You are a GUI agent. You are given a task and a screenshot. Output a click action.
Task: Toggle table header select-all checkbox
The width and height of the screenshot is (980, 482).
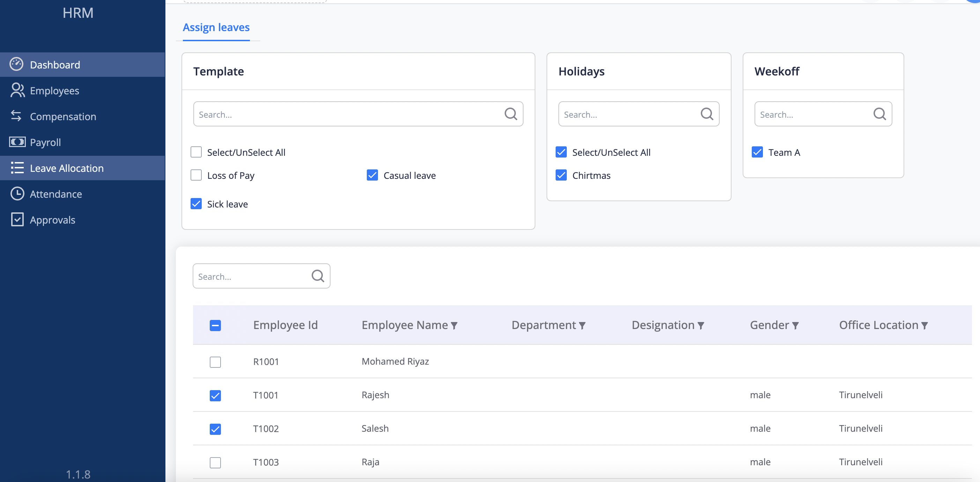tap(215, 326)
